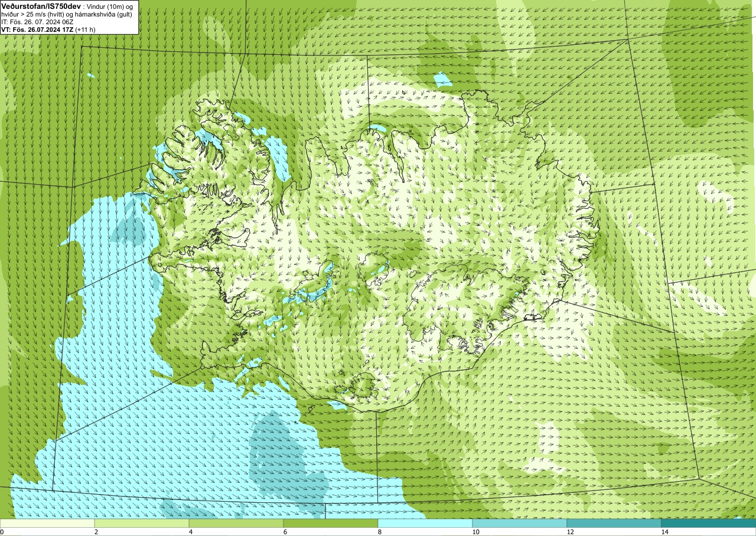The height and width of the screenshot is (536, 756).
Task: Click the legend scale value '4'
Action: coord(191,532)
